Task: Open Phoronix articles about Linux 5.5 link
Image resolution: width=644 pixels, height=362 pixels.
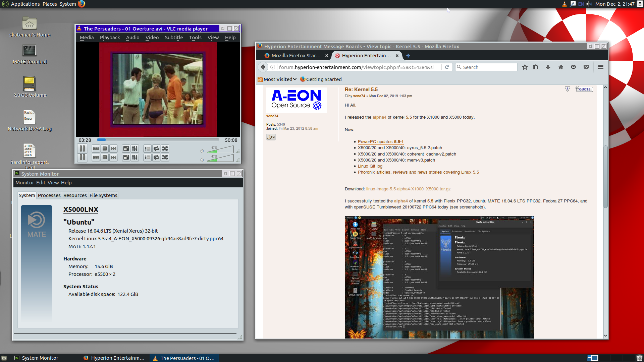Action: pos(418,172)
